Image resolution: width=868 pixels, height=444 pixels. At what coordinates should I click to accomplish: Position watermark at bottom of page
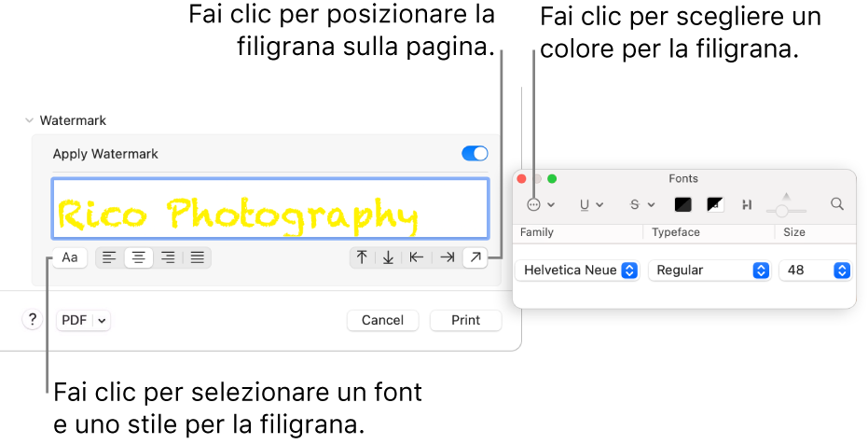click(x=389, y=257)
